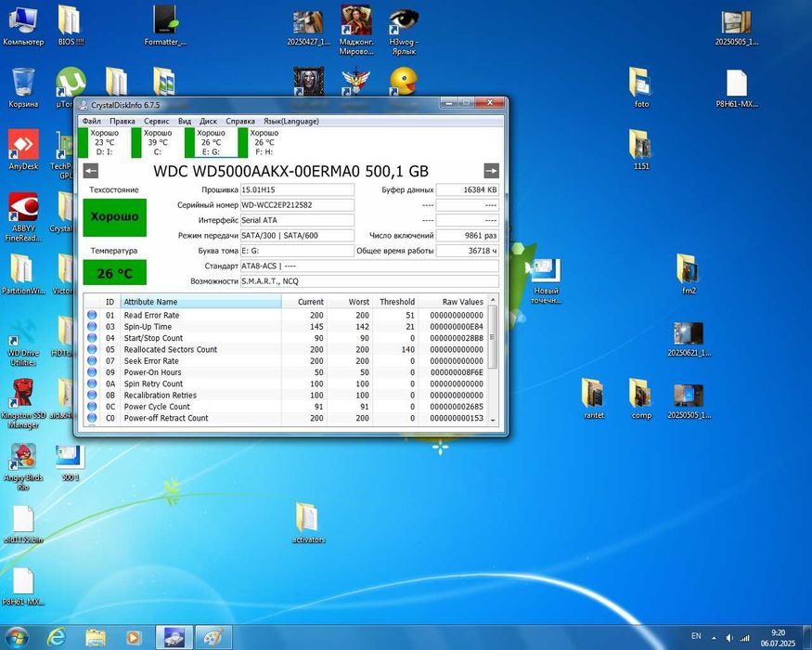The height and width of the screenshot is (650, 812).
Task: Click the volume speaker tray icon
Action: point(729,638)
